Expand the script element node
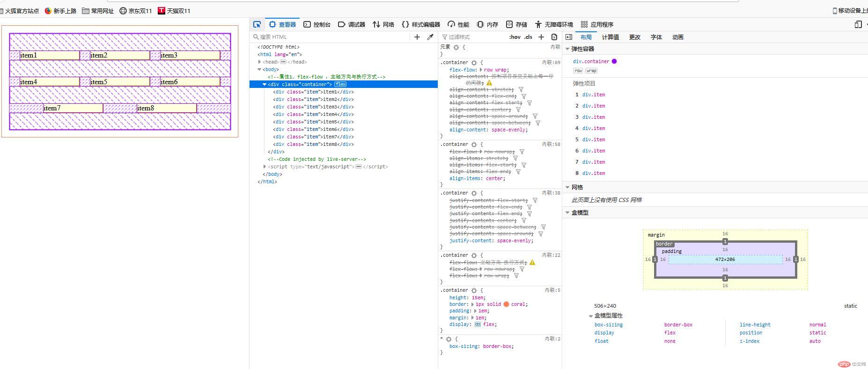 [x=265, y=166]
